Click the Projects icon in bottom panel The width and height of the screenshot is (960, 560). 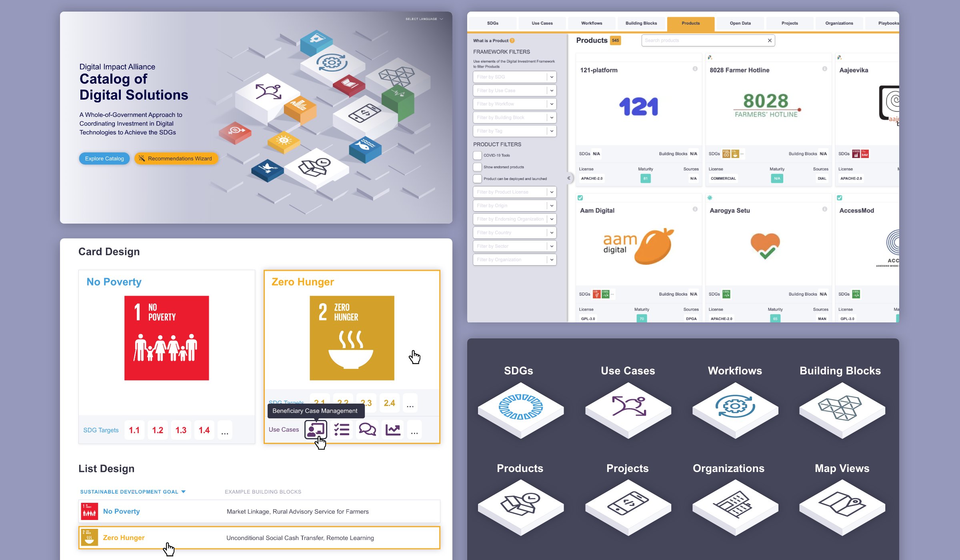(626, 504)
